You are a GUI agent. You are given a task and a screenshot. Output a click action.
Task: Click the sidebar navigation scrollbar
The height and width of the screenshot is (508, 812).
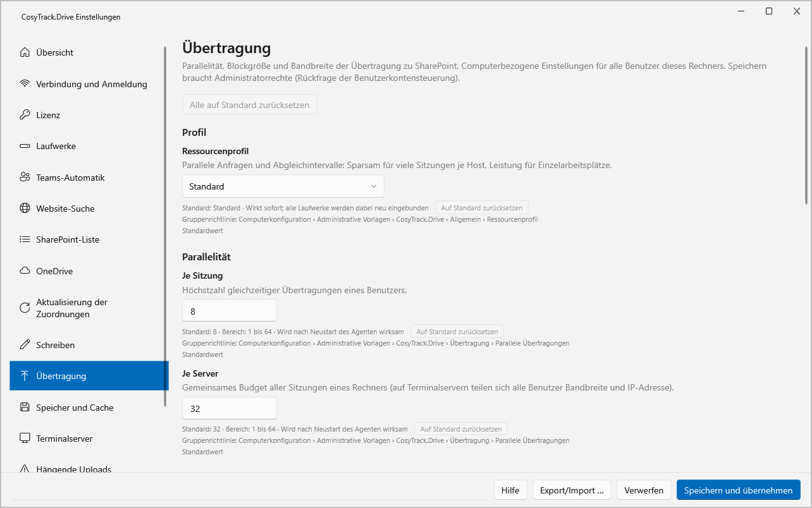166,226
